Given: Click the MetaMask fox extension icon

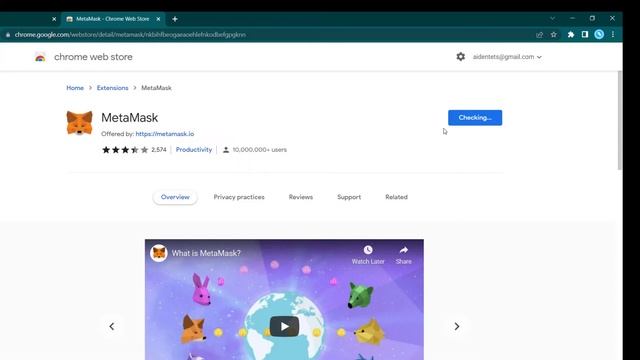Looking at the screenshot, I should pos(79,122).
